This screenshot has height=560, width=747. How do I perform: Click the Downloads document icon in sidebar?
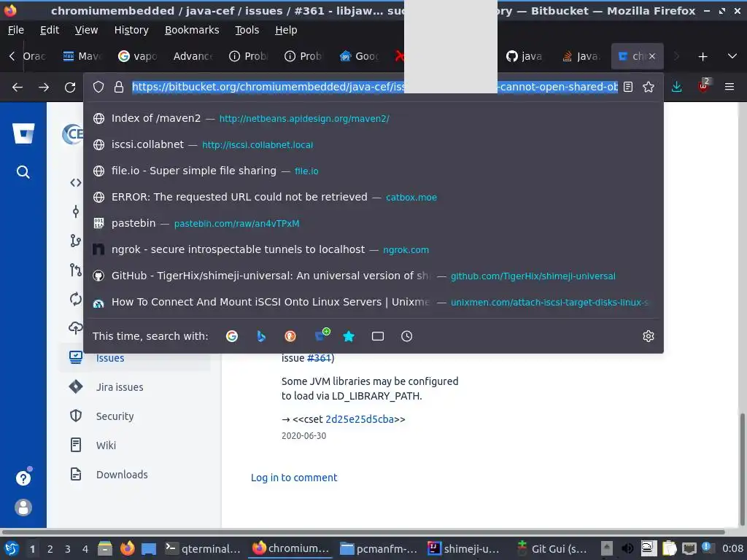point(76,474)
